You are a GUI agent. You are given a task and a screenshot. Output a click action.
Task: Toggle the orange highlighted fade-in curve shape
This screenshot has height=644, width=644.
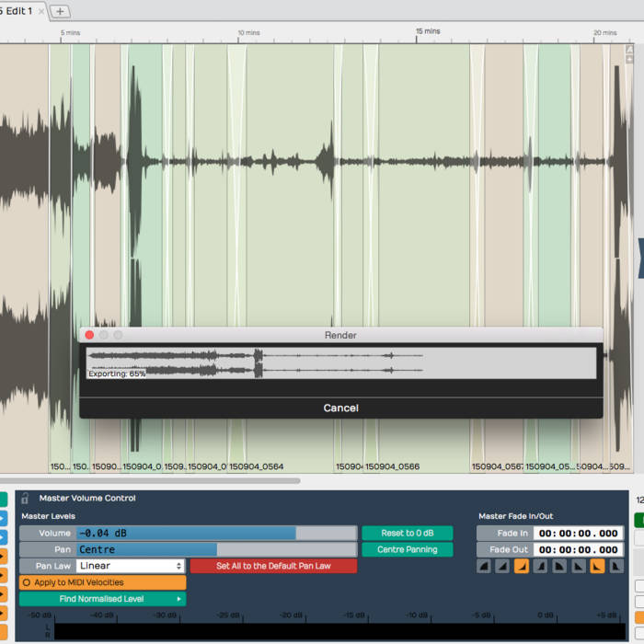coord(522,567)
